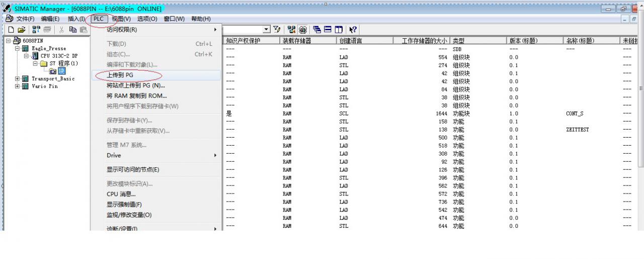
Task: Select Transport_Basic in project tree
Action: click(x=53, y=79)
